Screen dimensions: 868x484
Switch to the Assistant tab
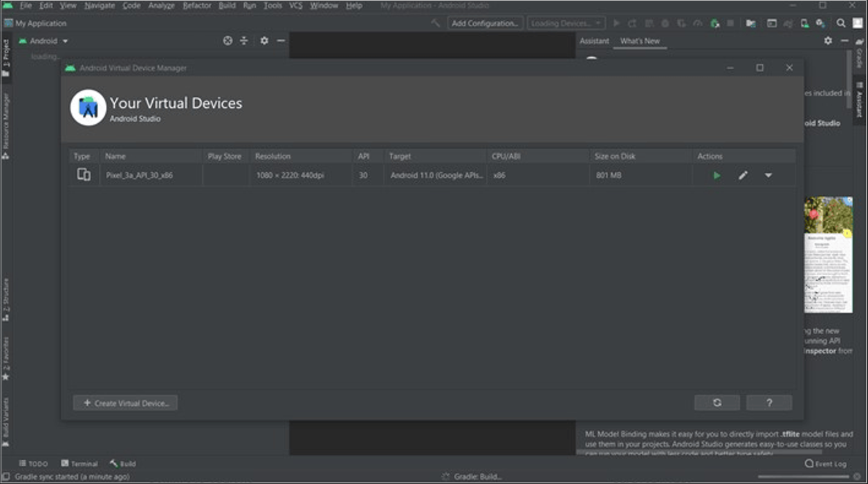(594, 41)
